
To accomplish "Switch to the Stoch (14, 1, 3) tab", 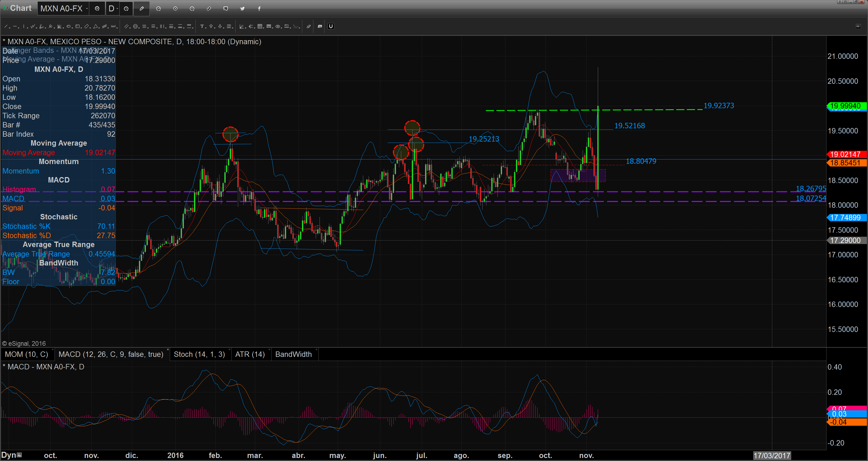I will click(199, 354).
